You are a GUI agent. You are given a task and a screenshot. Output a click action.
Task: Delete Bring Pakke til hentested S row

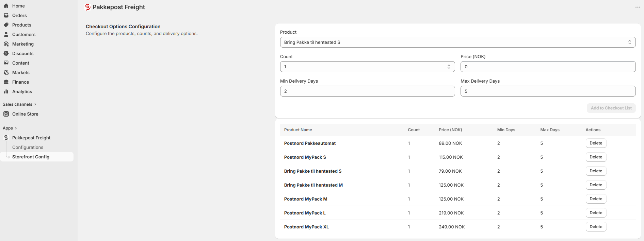pos(596,171)
